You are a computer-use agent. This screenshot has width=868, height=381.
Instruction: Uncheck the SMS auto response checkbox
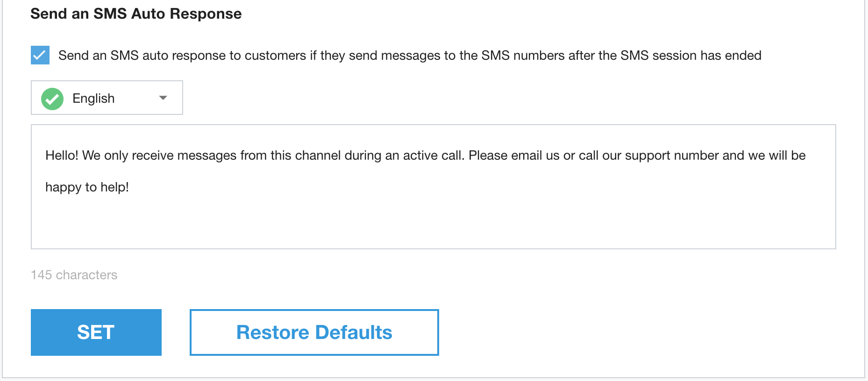40,55
